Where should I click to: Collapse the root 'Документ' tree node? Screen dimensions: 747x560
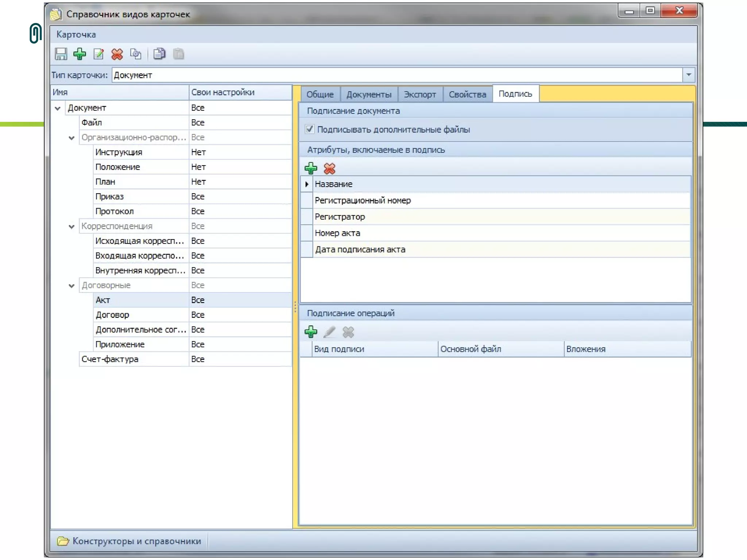[57, 108]
